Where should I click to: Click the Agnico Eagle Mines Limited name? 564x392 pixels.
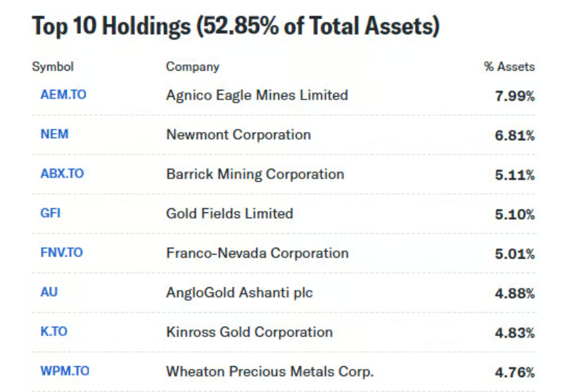(x=256, y=95)
